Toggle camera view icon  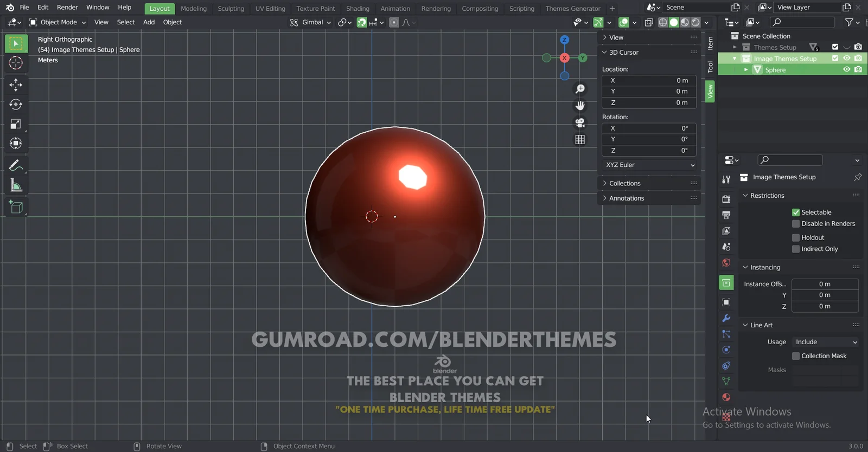(x=580, y=122)
